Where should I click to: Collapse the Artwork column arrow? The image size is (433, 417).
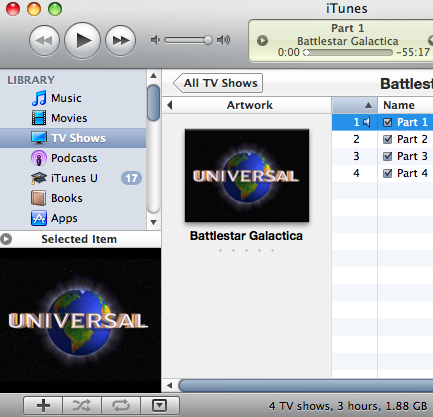point(170,105)
